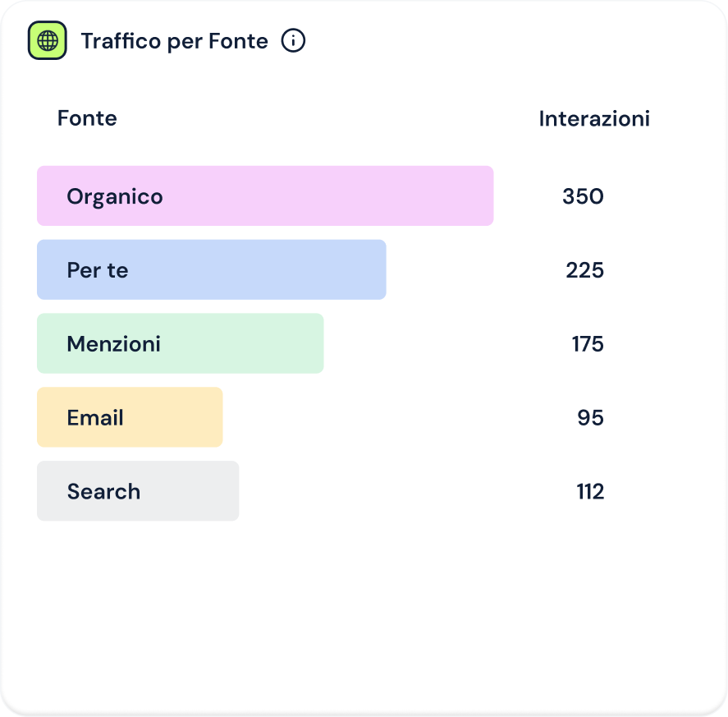Image resolution: width=728 pixels, height=717 pixels.
Task: Click the green globe icon
Action: coord(48,40)
